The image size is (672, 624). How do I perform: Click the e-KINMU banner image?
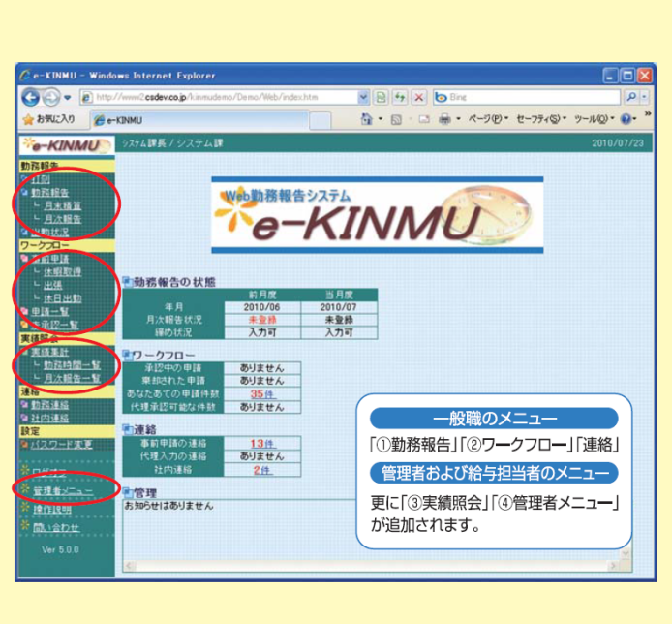point(377,215)
